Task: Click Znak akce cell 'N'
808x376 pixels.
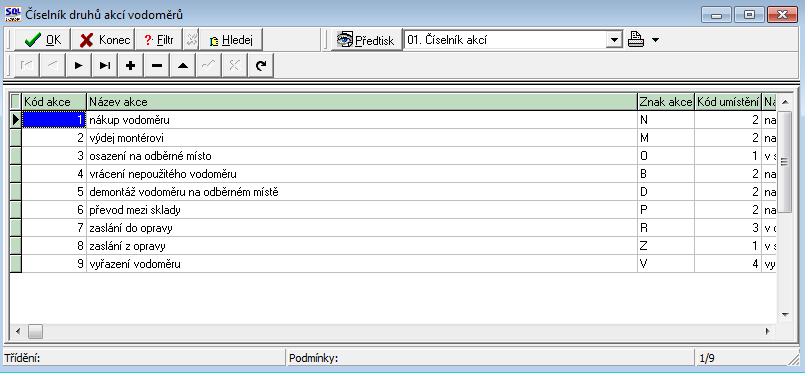Action: coord(666,120)
